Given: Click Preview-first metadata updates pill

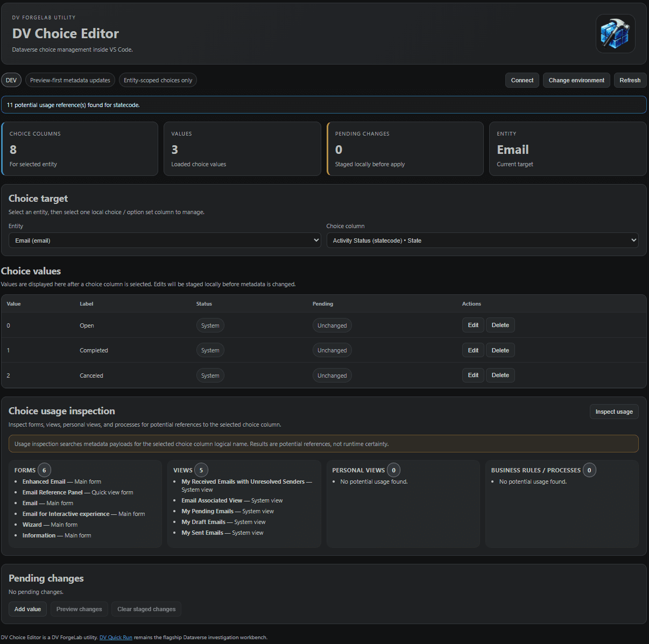Looking at the screenshot, I should point(70,80).
